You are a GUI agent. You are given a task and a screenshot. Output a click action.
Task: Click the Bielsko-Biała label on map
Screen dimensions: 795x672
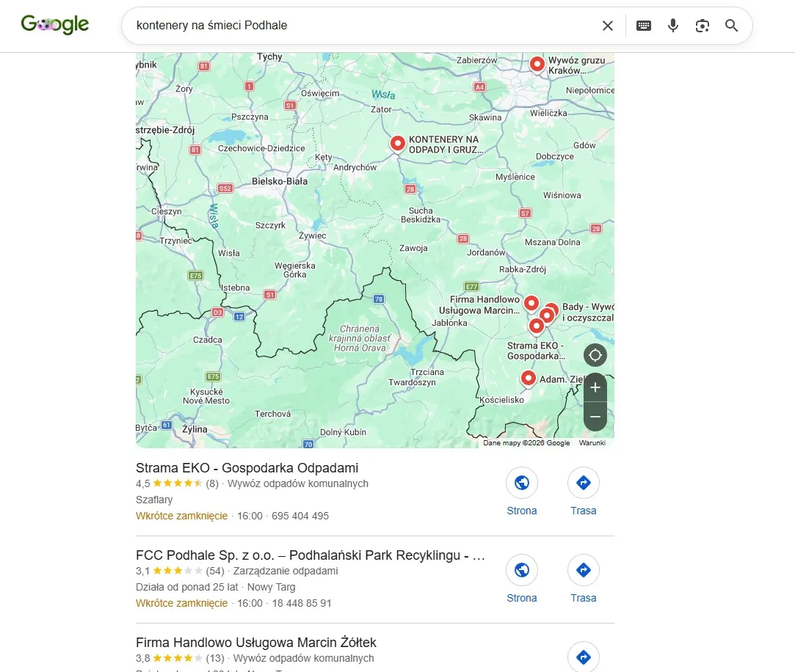click(x=280, y=181)
